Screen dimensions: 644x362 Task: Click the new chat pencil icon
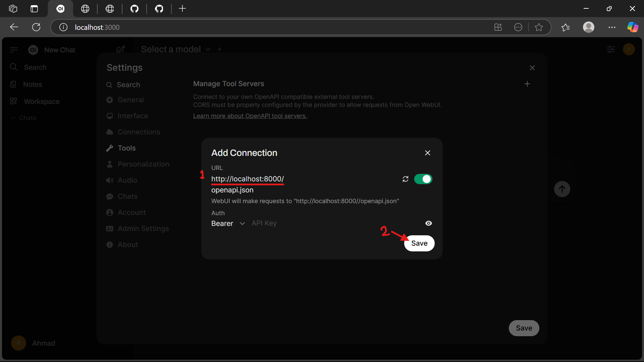click(121, 50)
